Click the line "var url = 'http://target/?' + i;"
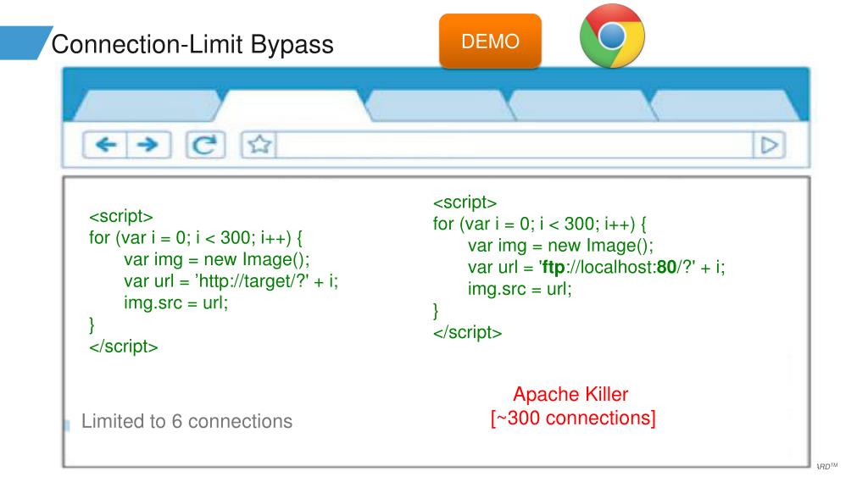 click(x=231, y=281)
